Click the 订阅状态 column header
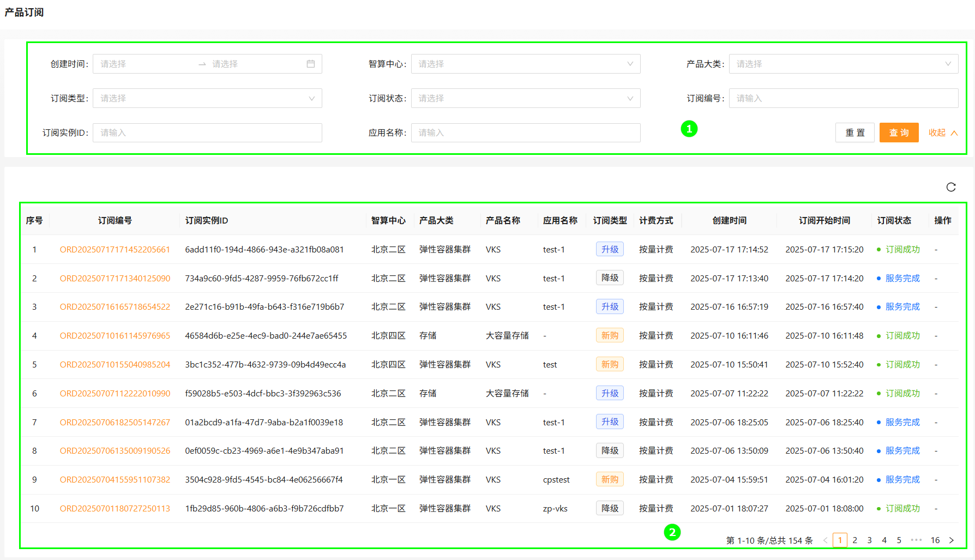 pos(894,220)
